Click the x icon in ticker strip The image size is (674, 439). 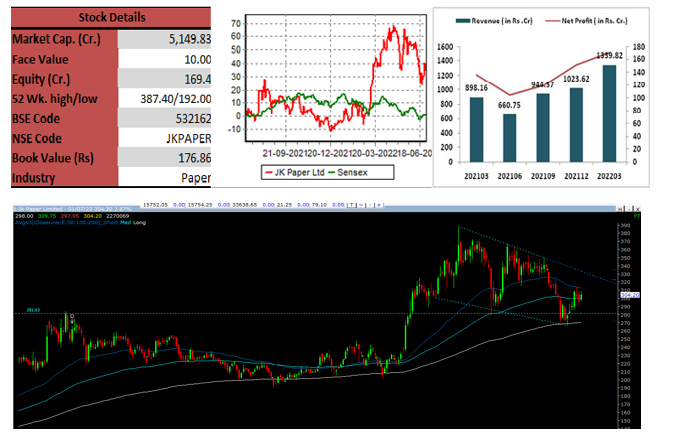[379, 205]
